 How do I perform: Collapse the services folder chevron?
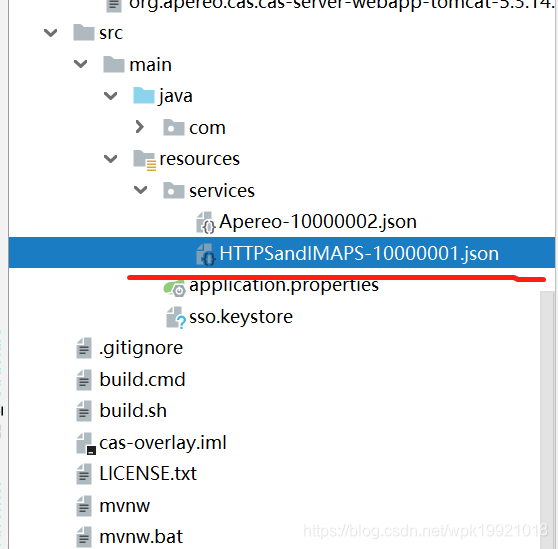[x=141, y=190]
